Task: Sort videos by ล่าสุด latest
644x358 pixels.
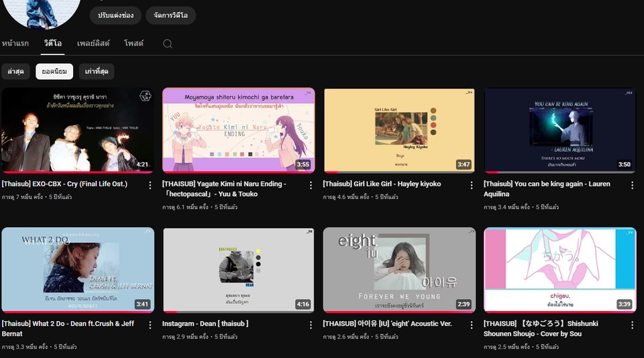Action: tap(15, 72)
